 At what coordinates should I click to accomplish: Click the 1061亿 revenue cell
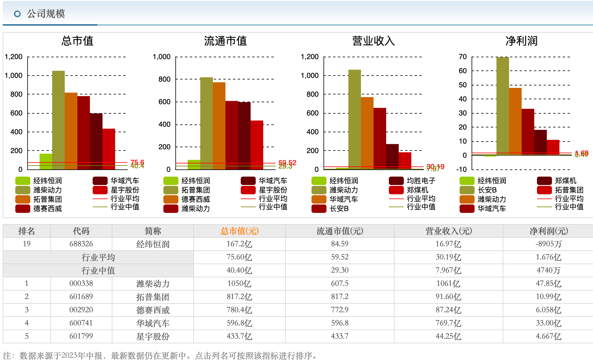coord(448,284)
